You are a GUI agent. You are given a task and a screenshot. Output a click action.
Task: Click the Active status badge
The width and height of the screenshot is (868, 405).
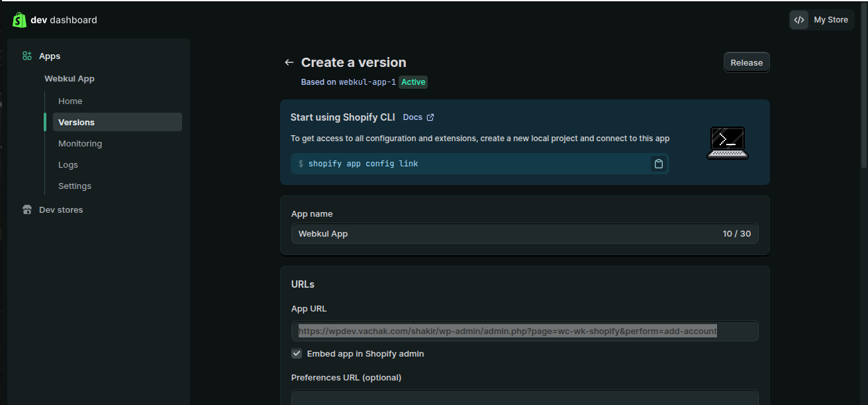[x=413, y=82]
